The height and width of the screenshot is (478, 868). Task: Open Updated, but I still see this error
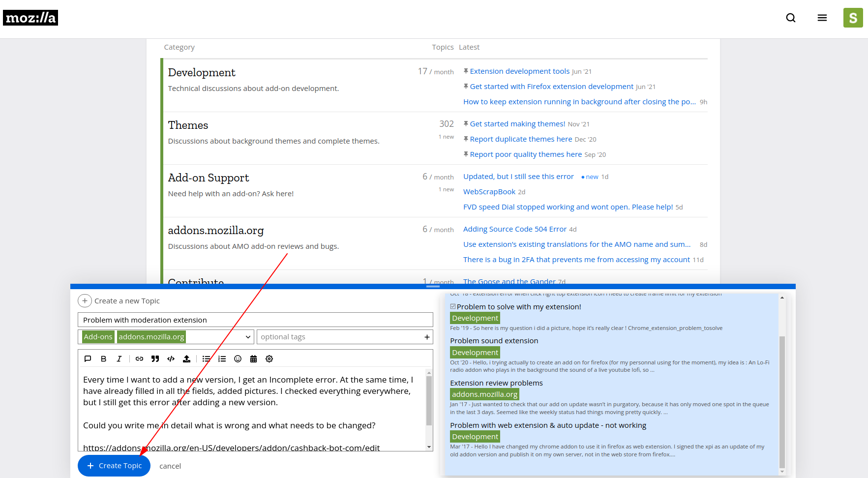pos(518,177)
